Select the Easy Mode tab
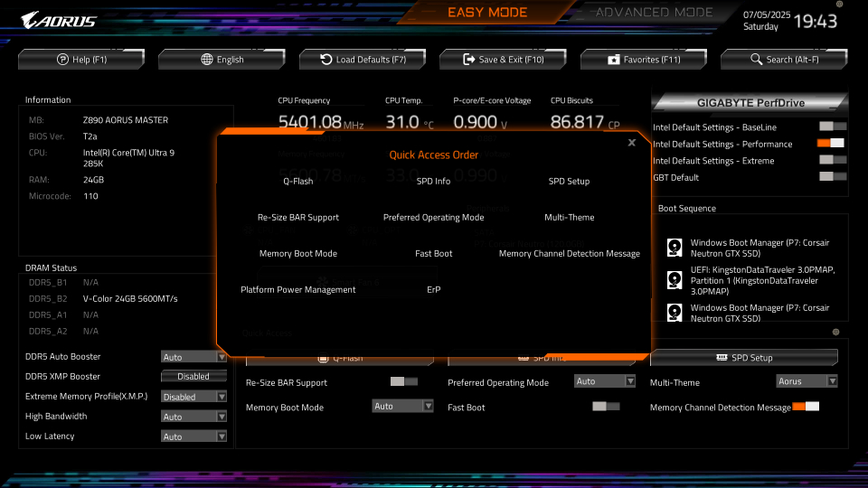 click(487, 13)
